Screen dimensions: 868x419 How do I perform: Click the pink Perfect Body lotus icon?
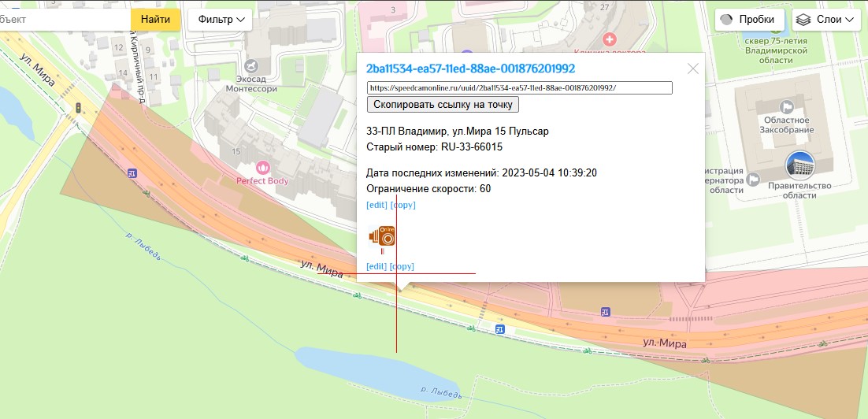pyautogui.click(x=262, y=167)
